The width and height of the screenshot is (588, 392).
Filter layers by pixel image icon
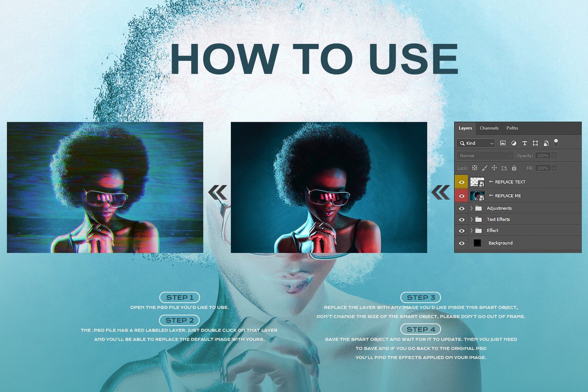(x=503, y=143)
